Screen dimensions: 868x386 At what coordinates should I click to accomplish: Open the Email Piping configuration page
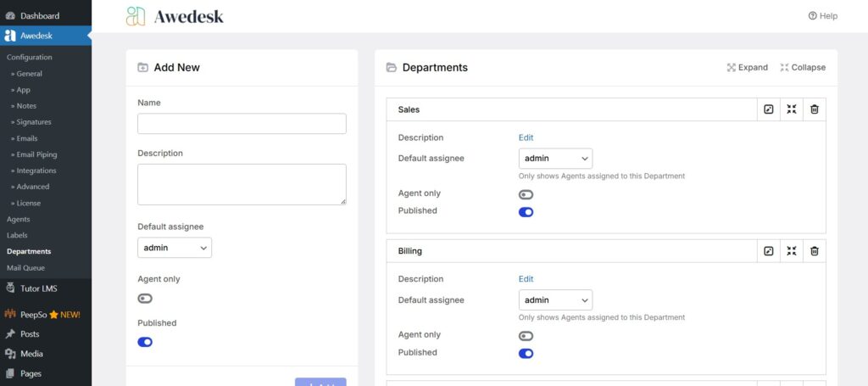click(x=36, y=154)
